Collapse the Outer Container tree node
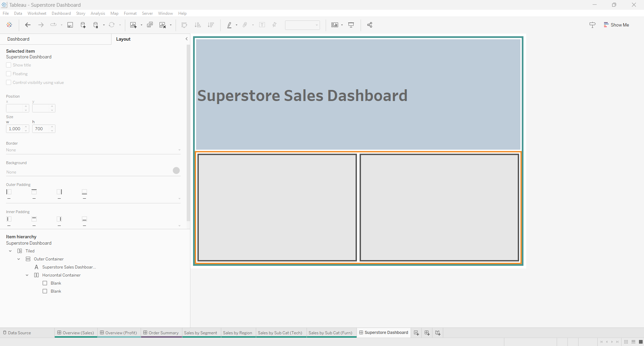This screenshot has height=346, width=644. pos(19,259)
